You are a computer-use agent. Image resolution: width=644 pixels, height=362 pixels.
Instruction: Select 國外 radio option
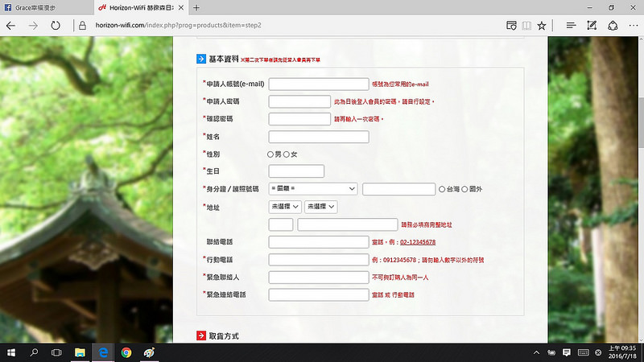click(464, 189)
